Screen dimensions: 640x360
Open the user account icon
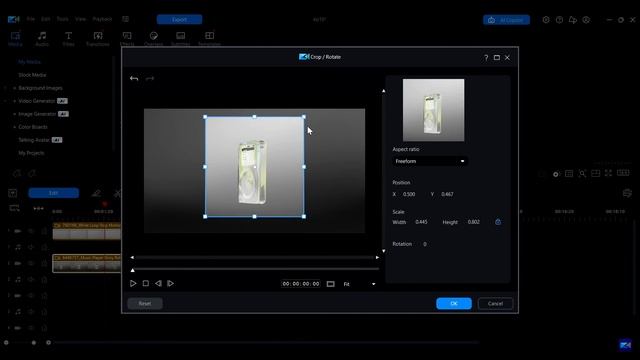[x=586, y=20]
